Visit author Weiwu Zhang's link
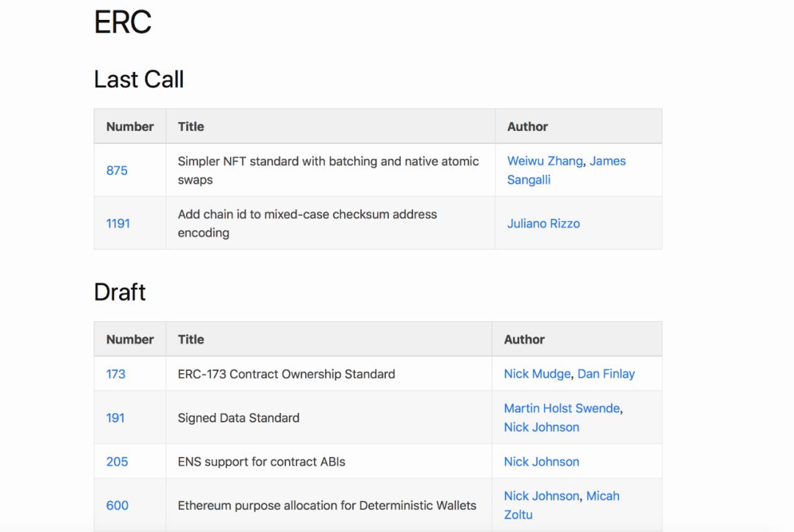Viewport: 794px width, 532px height. coord(545,162)
